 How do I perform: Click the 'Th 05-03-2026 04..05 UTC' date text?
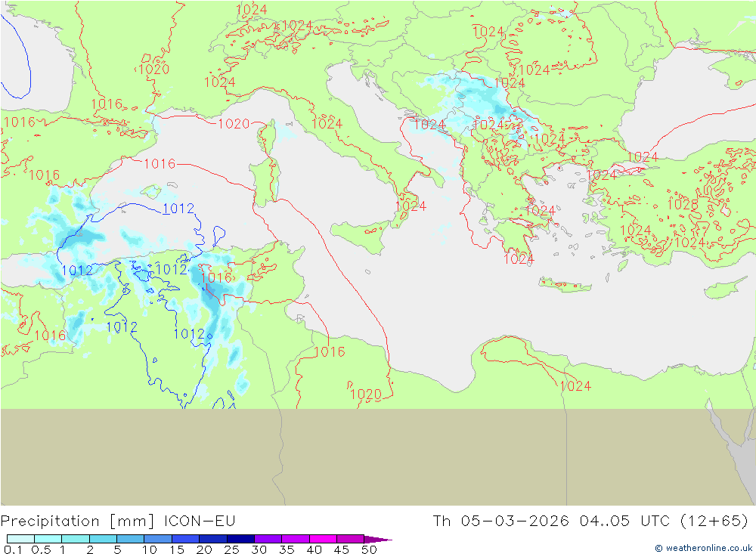tap(553, 522)
